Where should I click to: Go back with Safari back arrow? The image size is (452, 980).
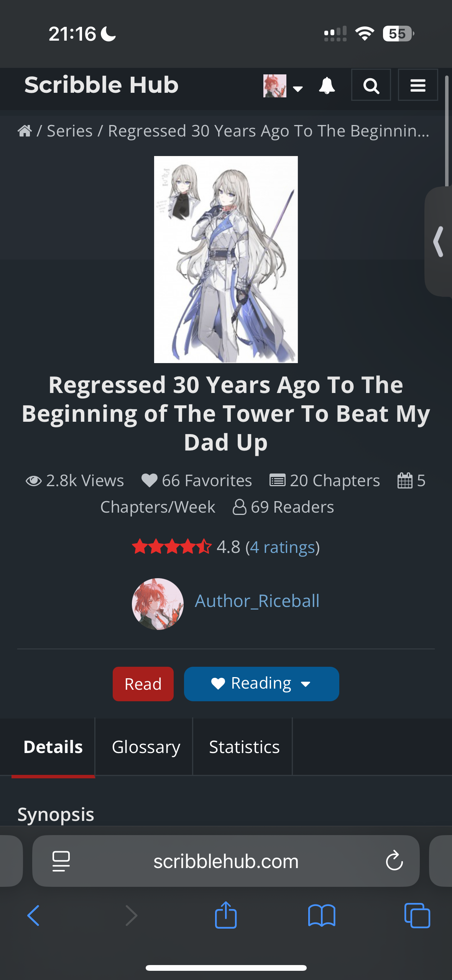click(33, 916)
